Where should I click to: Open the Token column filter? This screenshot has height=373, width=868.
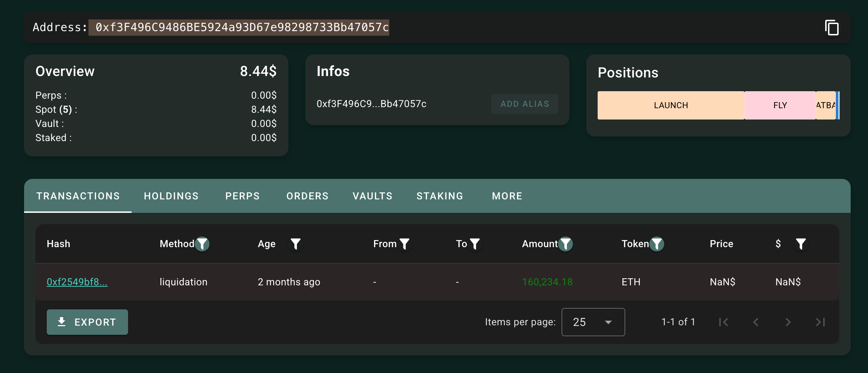tap(657, 244)
